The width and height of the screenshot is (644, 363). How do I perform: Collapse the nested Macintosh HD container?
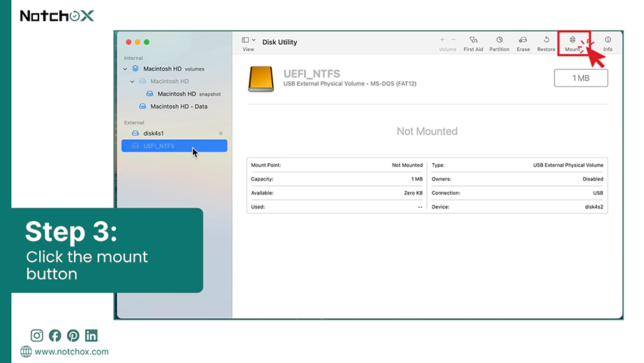(x=132, y=81)
